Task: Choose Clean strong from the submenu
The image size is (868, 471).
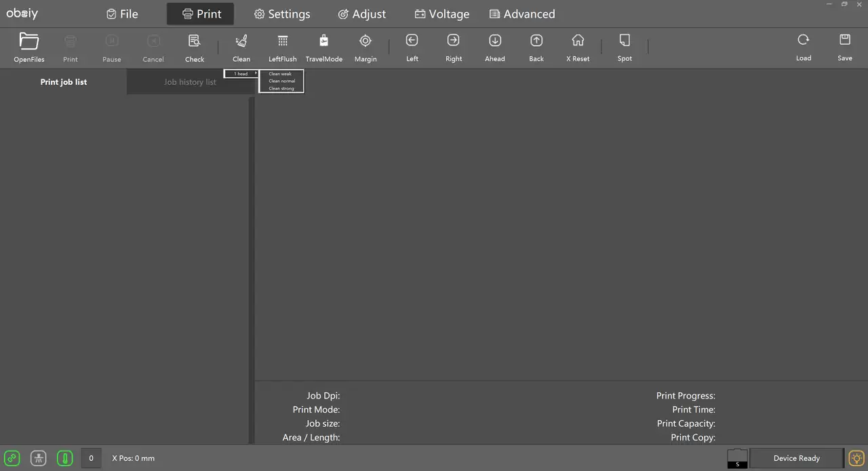Action: click(281, 88)
